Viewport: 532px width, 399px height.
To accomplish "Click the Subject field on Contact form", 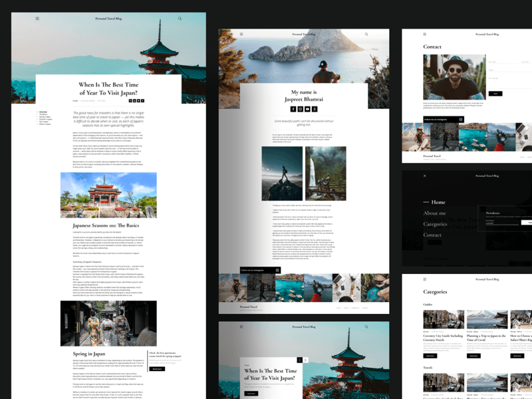I will pyautogui.click(x=510, y=70).
